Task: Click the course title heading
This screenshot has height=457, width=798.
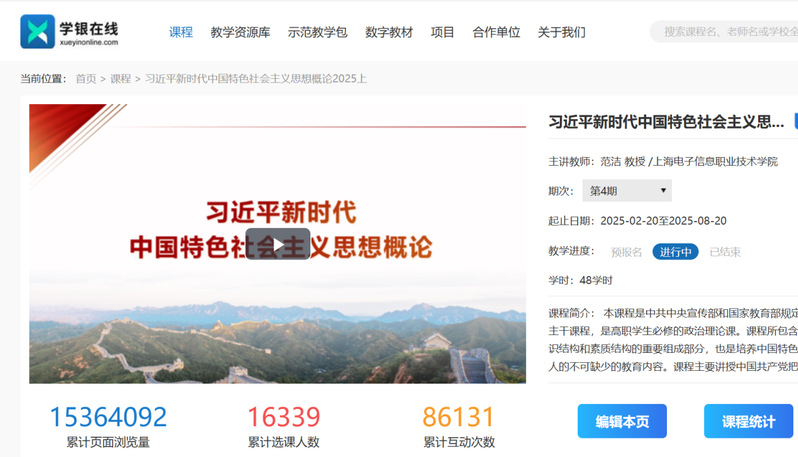Action: pyautogui.click(x=666, y=122)
